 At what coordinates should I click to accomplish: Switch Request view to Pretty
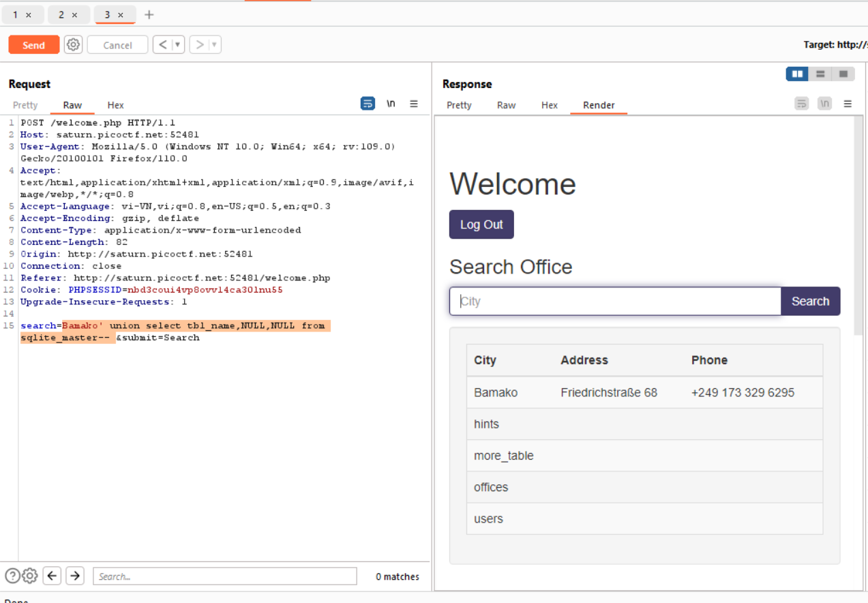(25, 105)
